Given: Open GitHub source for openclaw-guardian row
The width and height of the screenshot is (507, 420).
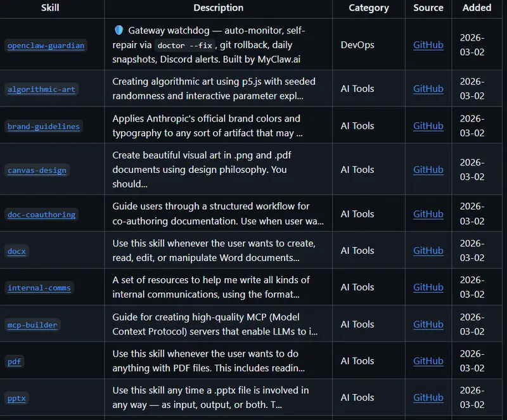Looking at the screenshot, I should tap(428, 45).
